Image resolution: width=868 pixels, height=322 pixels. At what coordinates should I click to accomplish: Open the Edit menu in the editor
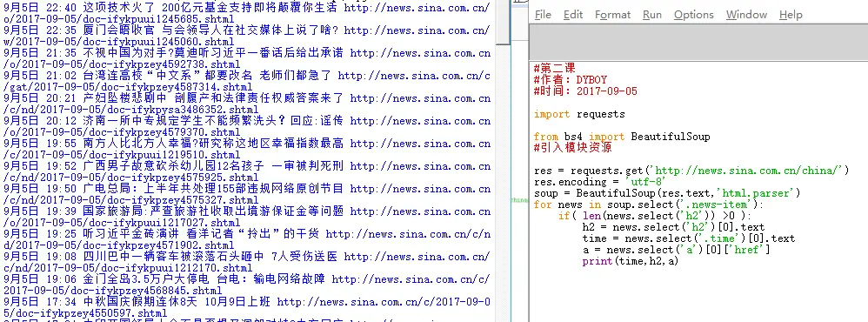[x=573, y=15]
